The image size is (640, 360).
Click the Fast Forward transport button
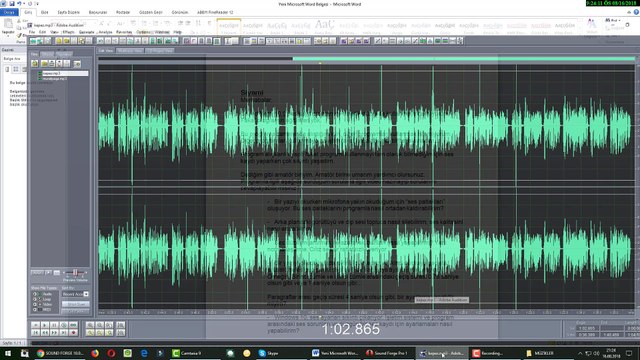tap(54, 333)
